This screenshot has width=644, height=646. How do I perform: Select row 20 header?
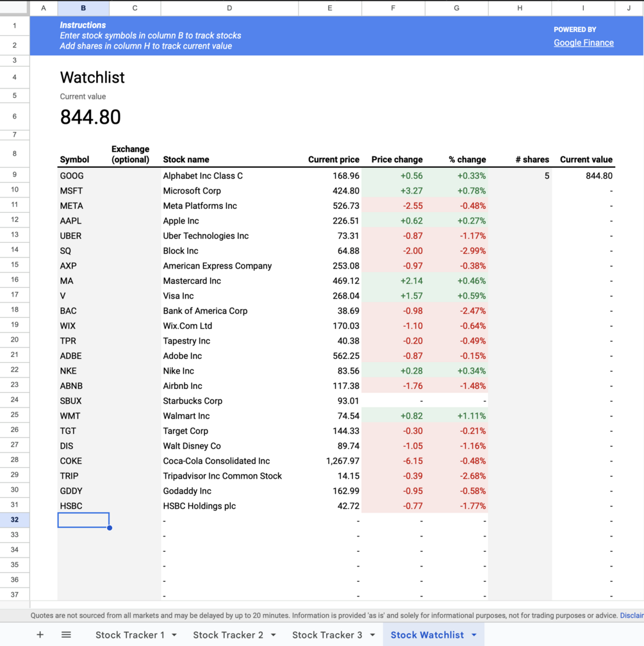(15, 340)
